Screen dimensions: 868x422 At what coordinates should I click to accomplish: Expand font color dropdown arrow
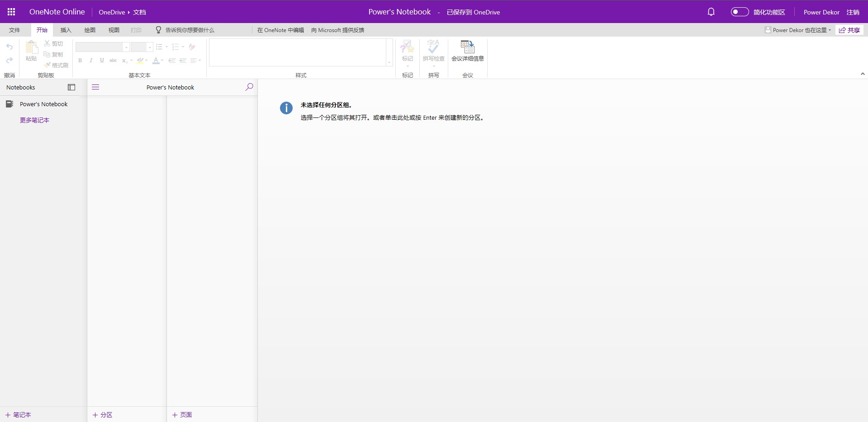(x=162, y=61)
